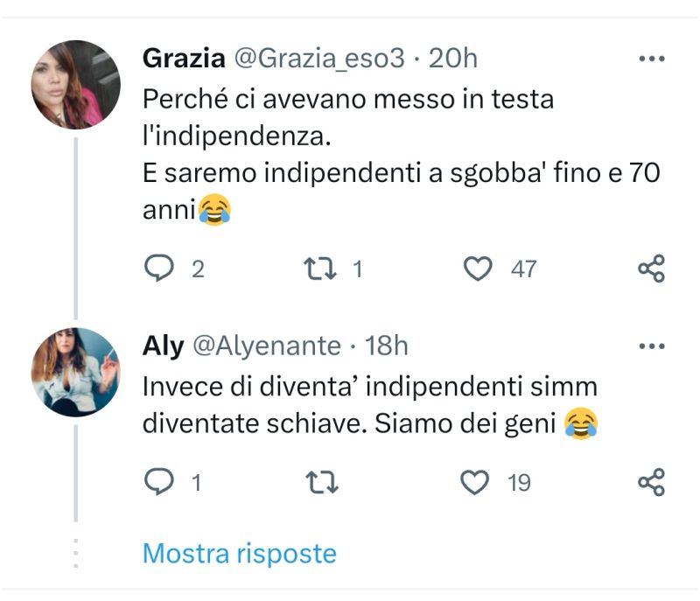Open more options on Grazia's tweet
Image resolution: width=700 pixels, height=601 pixels.
click(652, 59)
